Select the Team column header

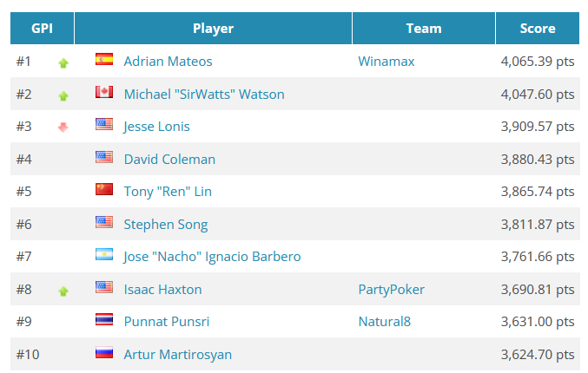(424, 29)
